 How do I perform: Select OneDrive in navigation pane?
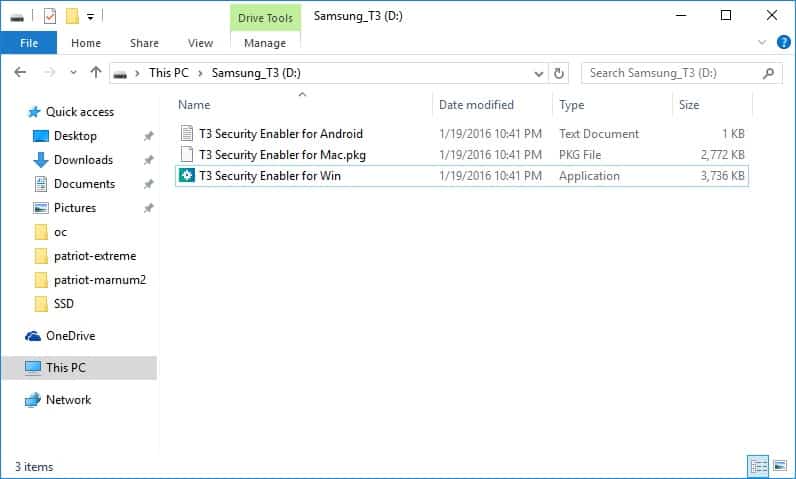tap(70, 336)
